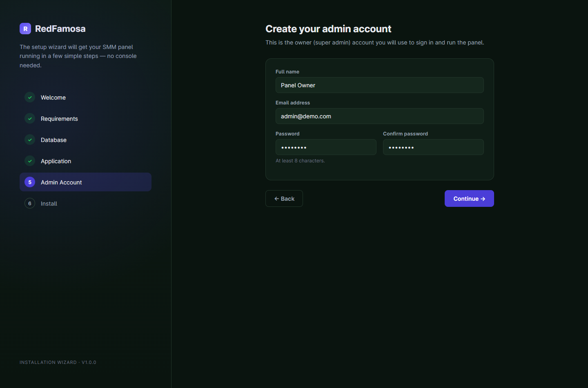Select the Application step
The image size is (588, 388).
coord(85,161)
